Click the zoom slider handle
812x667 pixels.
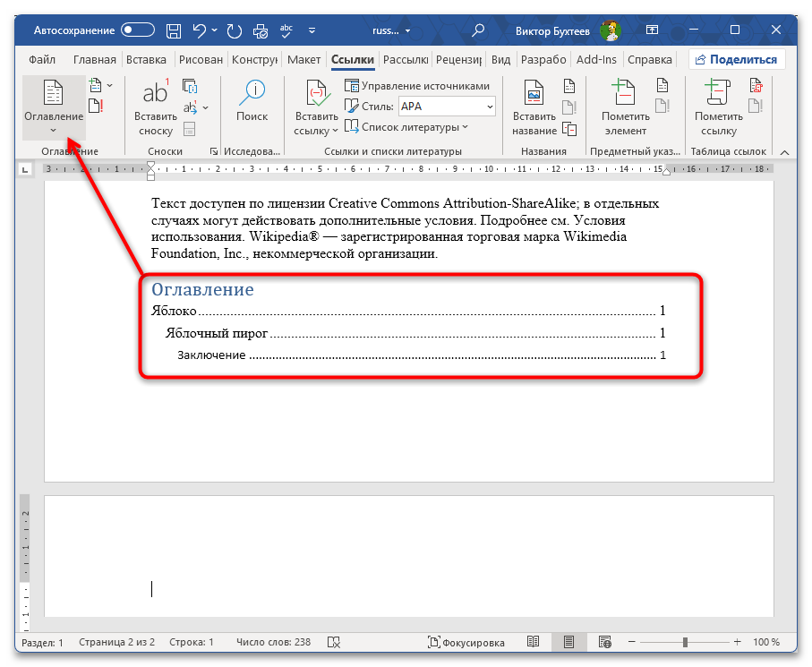pyautogui.click(x=685, y=642)
